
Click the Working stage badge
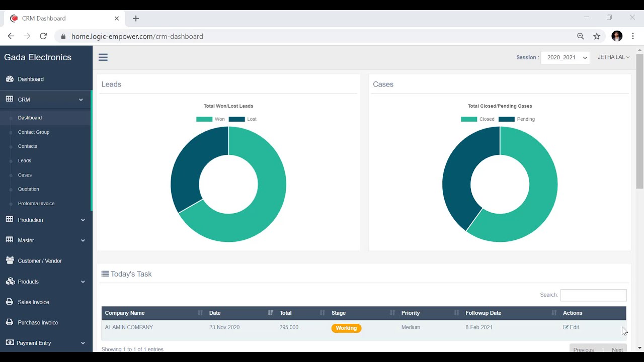(x=346, y=328)
